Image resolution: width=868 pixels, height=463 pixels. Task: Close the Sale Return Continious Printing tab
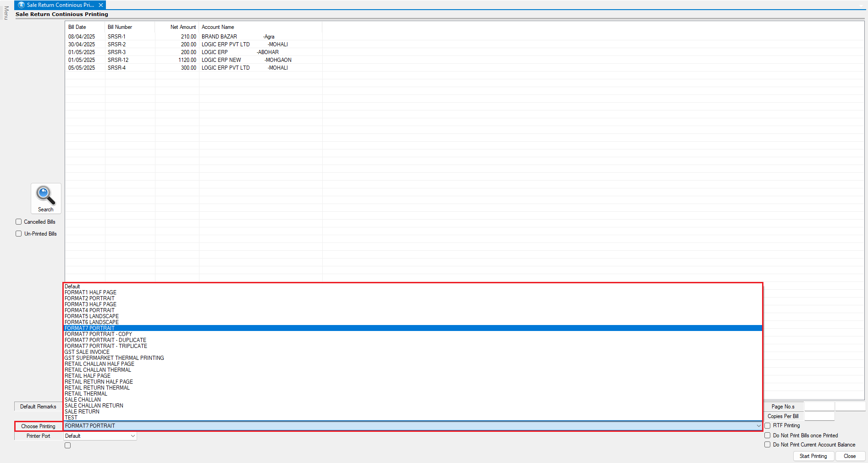[101, 5]
